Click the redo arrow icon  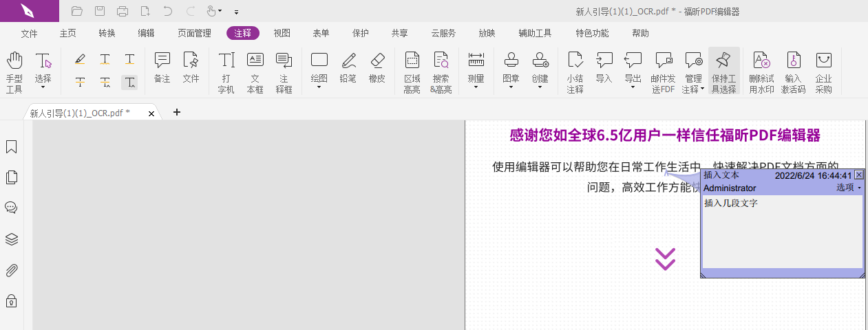(x=191, y=11)
